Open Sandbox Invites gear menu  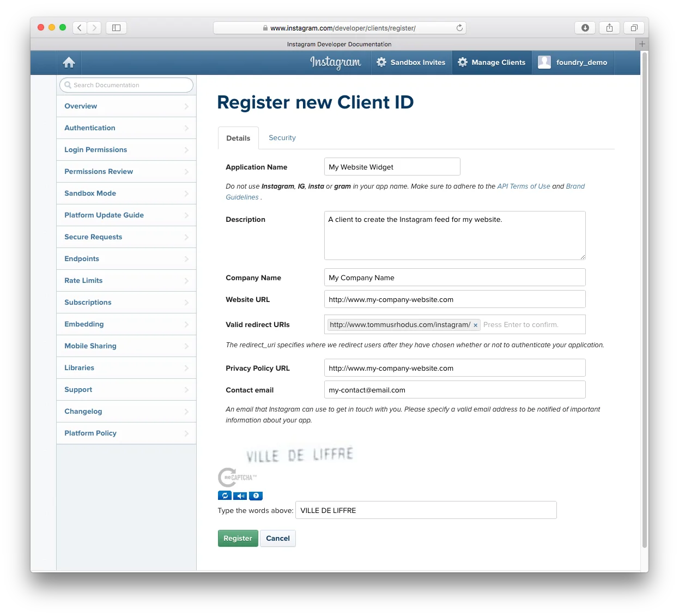[411, 63]
